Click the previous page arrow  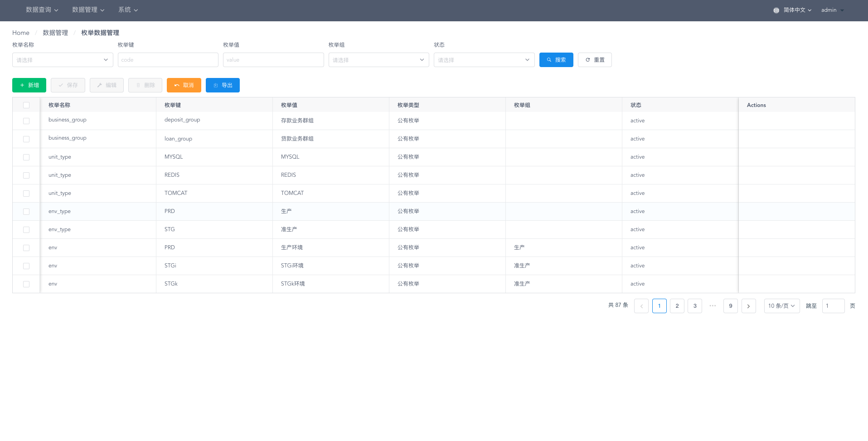point(641,306)
